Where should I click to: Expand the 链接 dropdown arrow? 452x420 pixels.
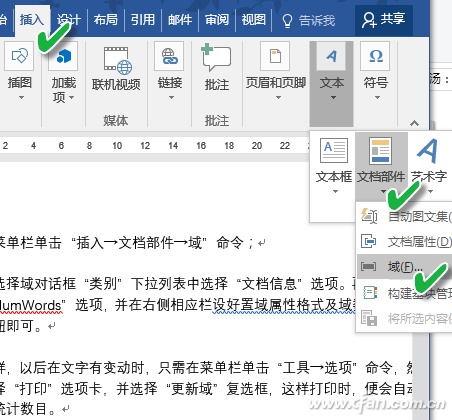pos(171,97)
